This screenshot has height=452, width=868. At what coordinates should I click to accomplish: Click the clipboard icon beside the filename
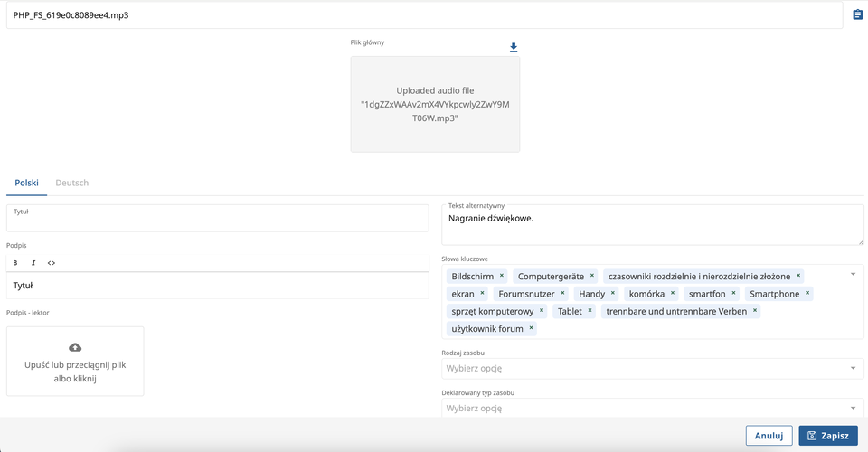point(857,14)
